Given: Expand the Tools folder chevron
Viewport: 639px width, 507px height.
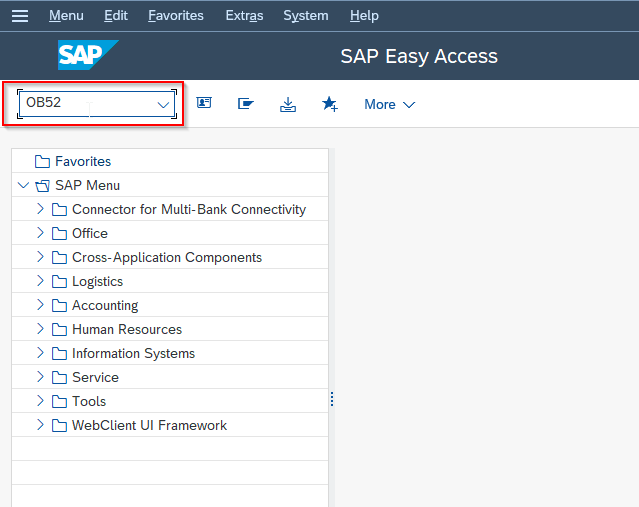Looking at the screenshot, I should click(40, 401).
